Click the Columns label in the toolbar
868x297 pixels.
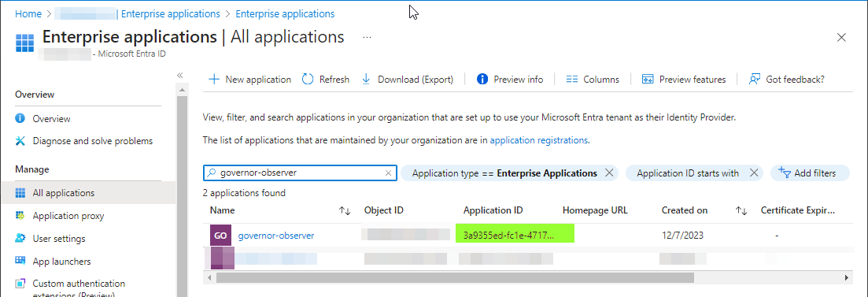point(601,80)
